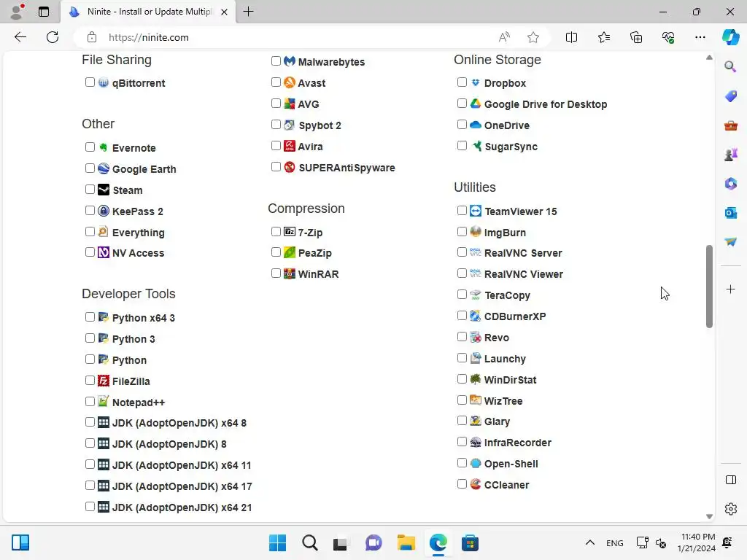Click the WinRAR books icon
This screenshot has width=747, height=560.
pos(289,273)
